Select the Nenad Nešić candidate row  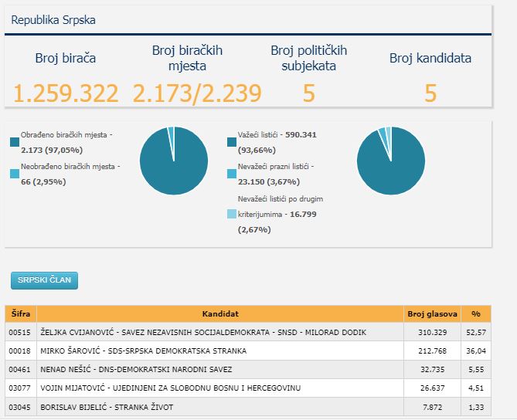tap(248, 369)
